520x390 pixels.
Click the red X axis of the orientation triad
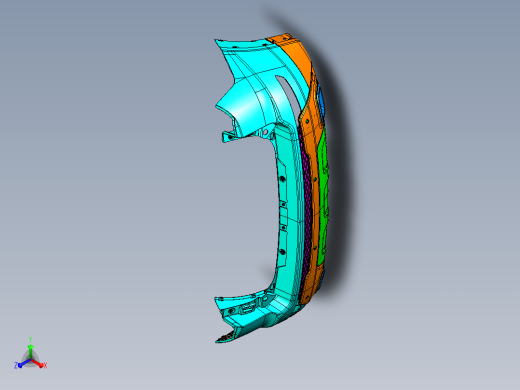click(x=39, y=364)
